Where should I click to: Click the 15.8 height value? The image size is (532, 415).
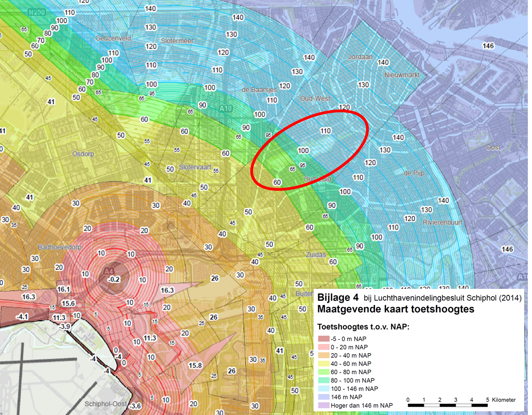click(195, 366)
